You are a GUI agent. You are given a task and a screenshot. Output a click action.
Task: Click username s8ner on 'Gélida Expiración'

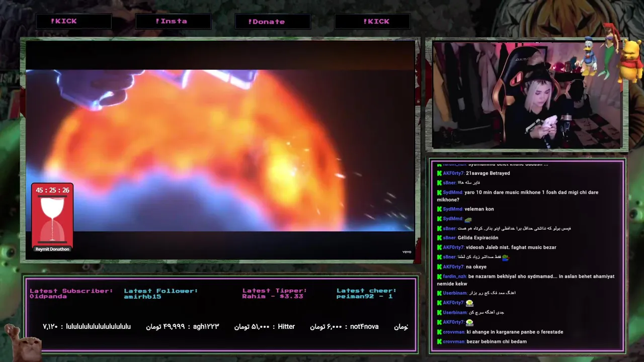pyautogui.click(x=449, y=237)
